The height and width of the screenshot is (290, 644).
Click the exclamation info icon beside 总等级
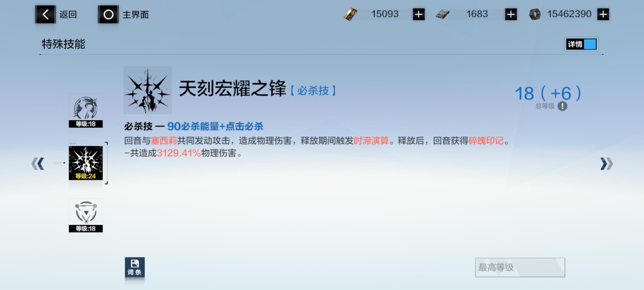pos(562,106)
